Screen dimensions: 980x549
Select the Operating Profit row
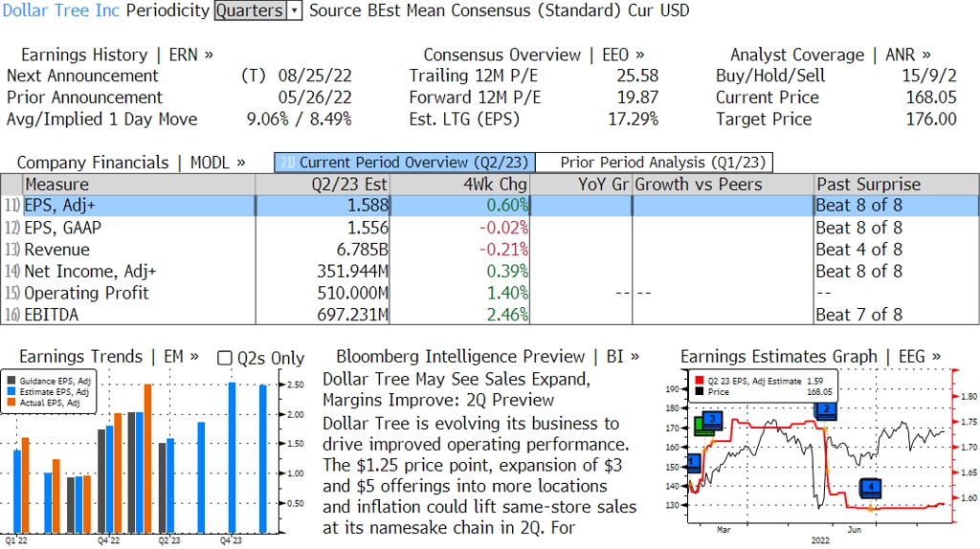(x=490, y=293)
